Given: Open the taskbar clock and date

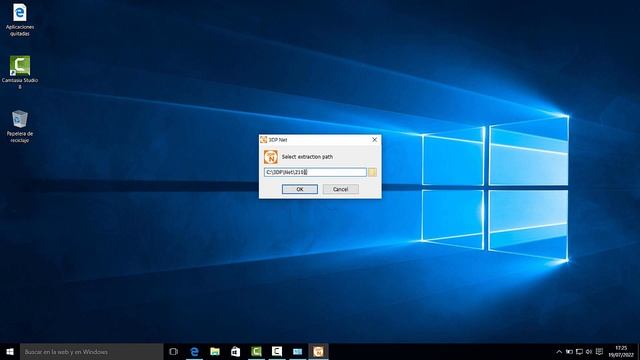Looking at the screenshot, I should click(621, 351).
